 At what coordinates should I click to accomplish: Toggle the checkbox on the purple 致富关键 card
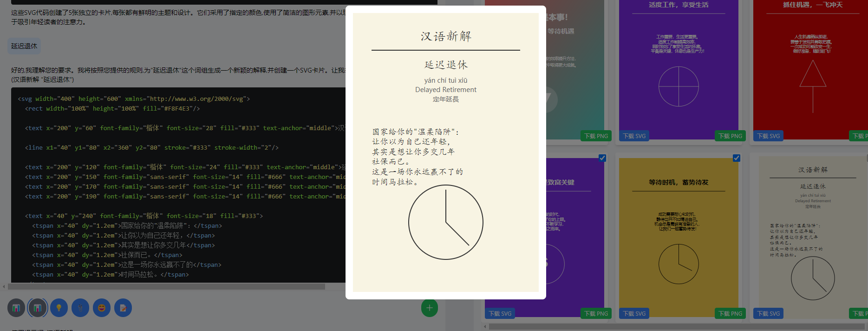click(x=602, y=158)
